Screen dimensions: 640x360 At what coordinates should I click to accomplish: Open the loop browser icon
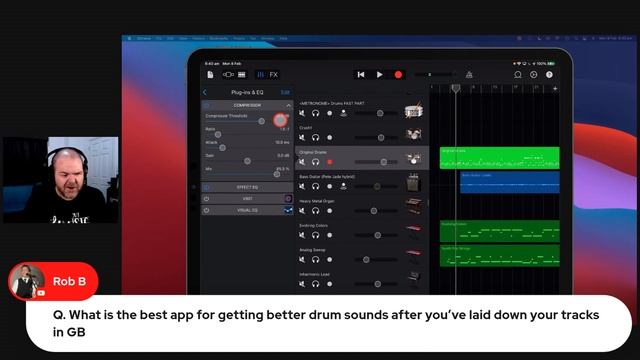pos(518,75)
